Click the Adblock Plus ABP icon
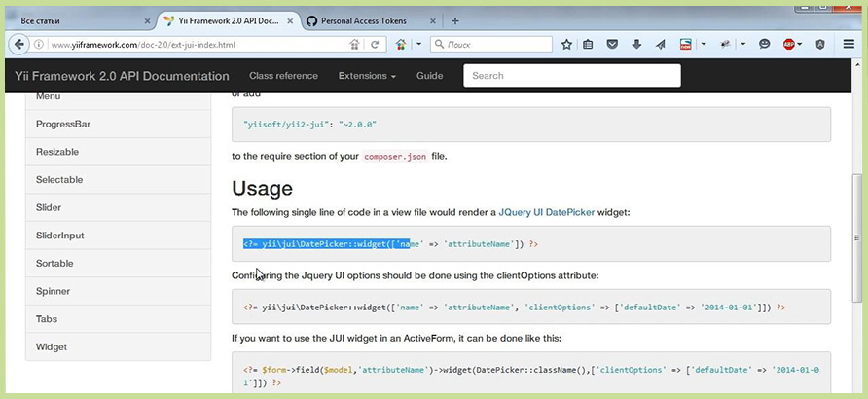The width and height of the screenshot is (868, 399). pyautogui.click(x=789, y=45)
